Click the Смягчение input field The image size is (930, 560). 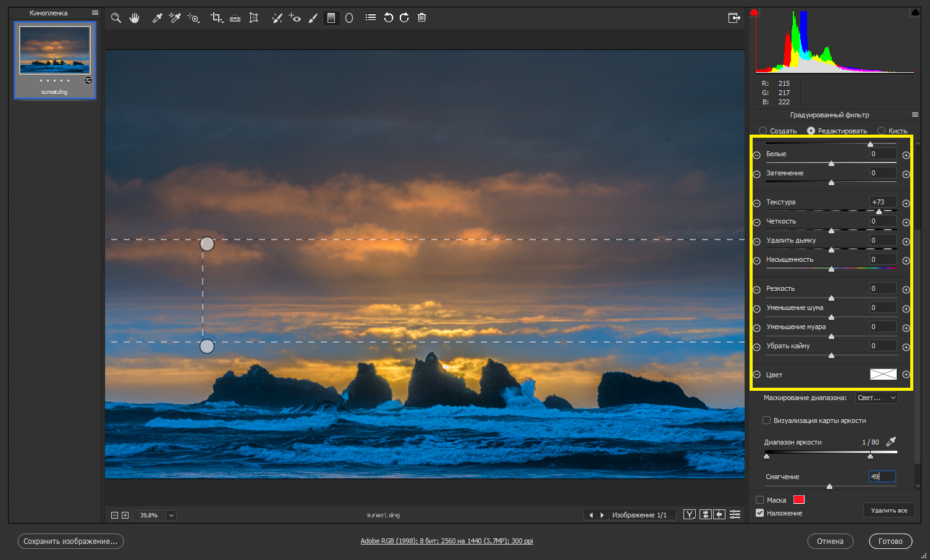tap(882, 477)
